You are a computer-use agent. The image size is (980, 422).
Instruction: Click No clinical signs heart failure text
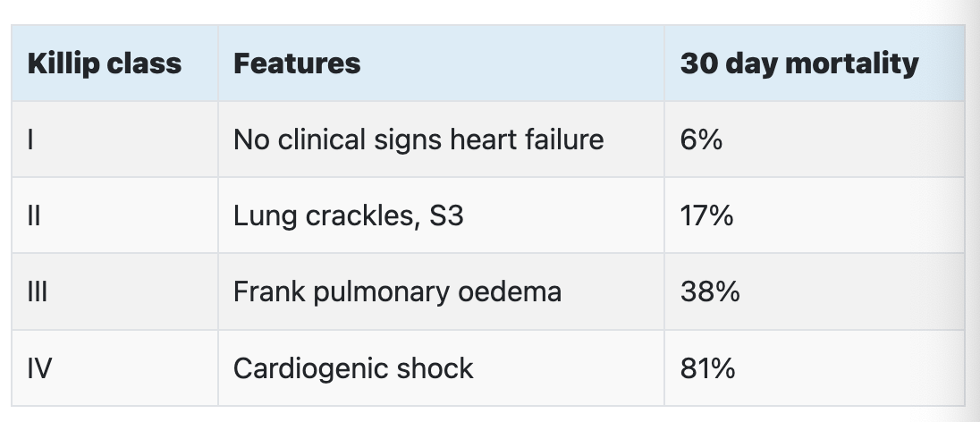click(x=418, y=140)
